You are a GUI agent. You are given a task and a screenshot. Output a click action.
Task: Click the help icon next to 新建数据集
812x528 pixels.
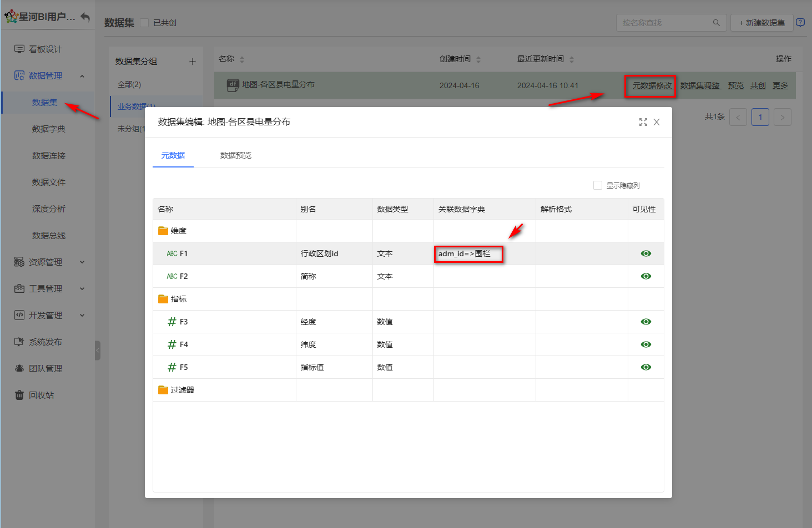click(x=800, y=23)
